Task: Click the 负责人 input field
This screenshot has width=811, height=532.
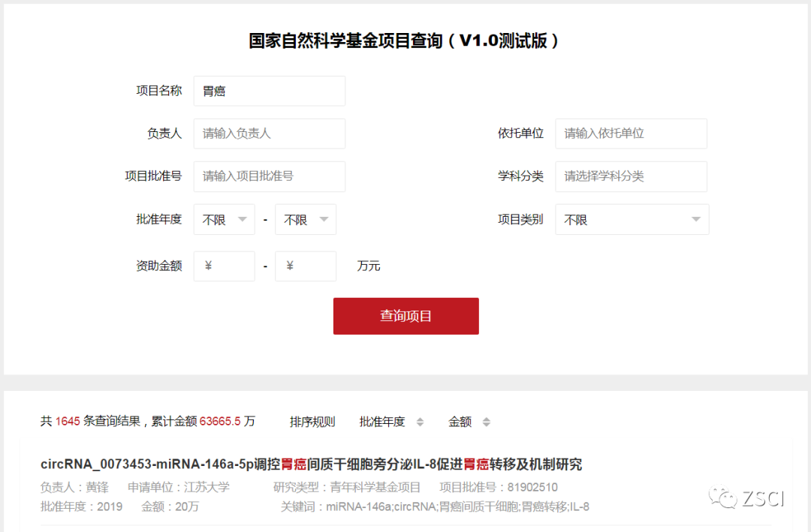Action: [269, 134]
